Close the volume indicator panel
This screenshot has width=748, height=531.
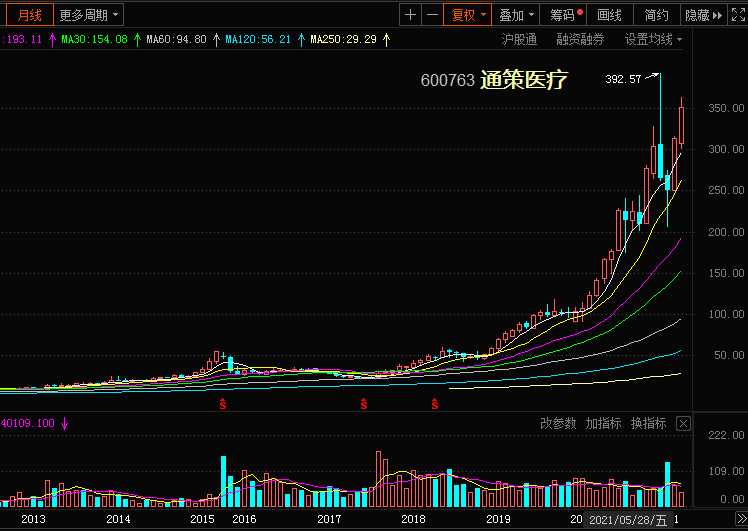683,423
